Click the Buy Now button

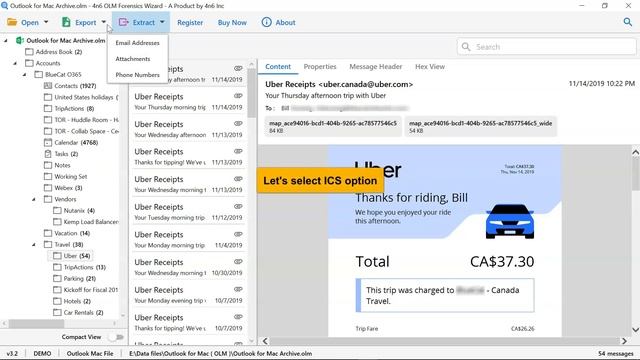pyautogui.click(x=232, y=22)
